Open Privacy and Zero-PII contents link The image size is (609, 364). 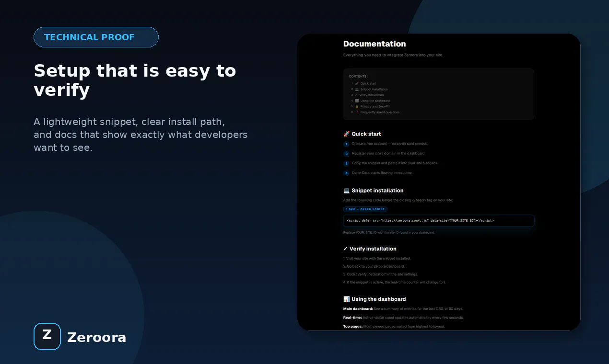tap(375, 107)
